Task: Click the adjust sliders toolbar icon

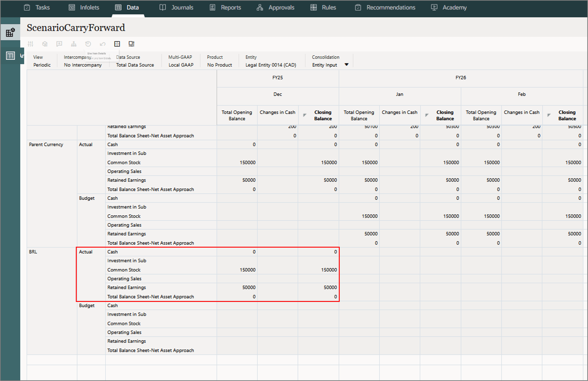Action: [x=30, y=44]
